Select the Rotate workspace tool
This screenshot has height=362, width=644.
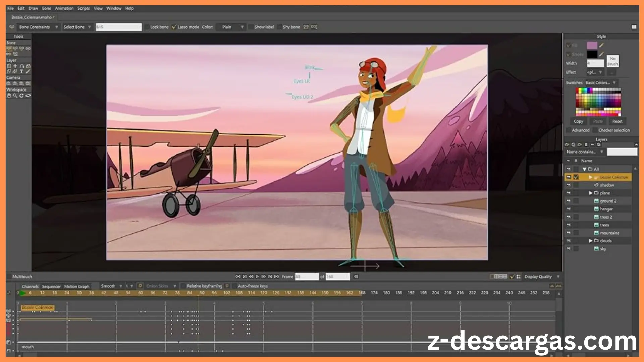coord(21,96)
